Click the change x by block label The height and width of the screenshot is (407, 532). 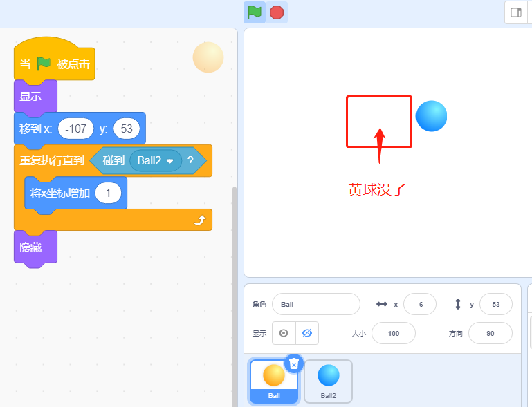point(59,193)
